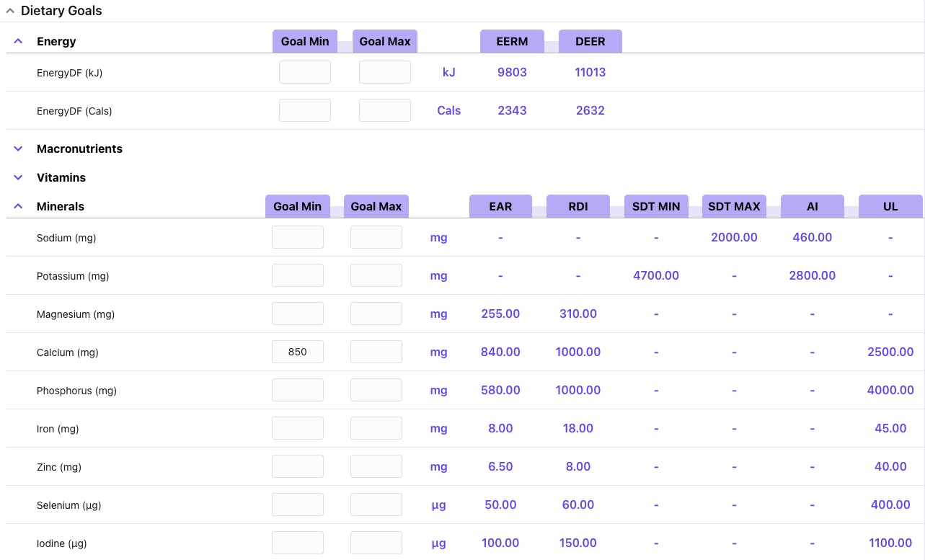
Task: Click the AI column header
Action: coord(813,206)
